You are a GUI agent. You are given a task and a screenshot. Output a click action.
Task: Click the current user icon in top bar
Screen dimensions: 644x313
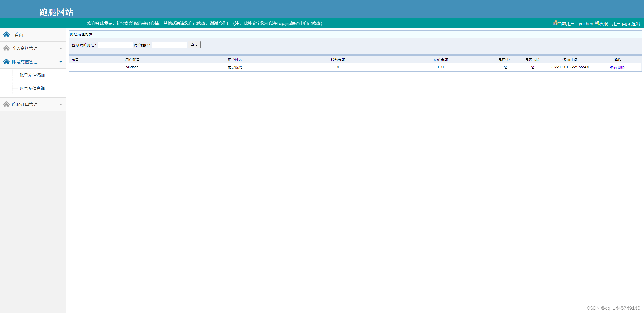[555, 23]
